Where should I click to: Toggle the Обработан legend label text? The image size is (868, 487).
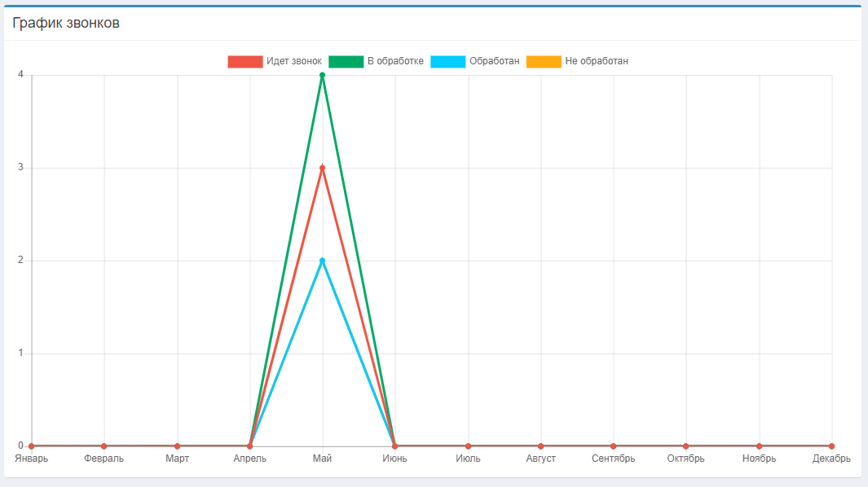tap(495, 62)
